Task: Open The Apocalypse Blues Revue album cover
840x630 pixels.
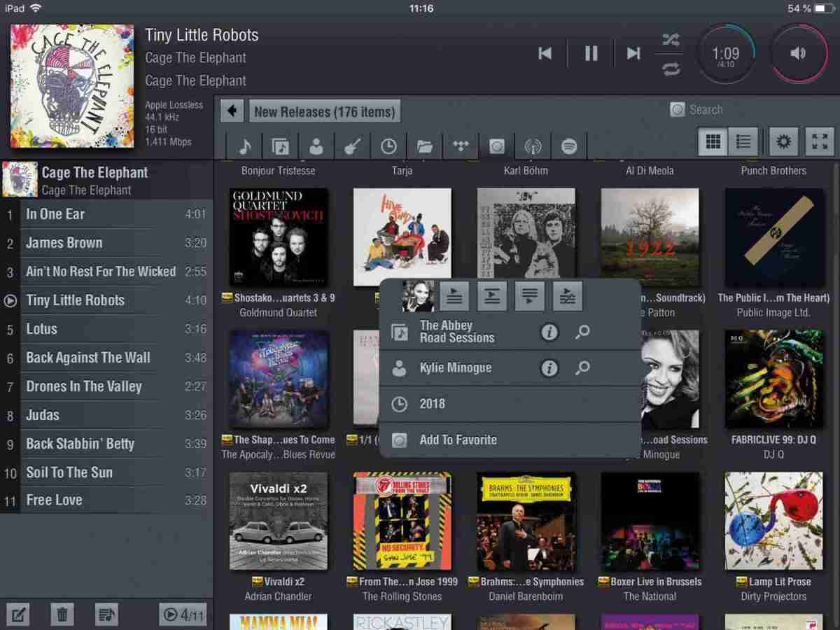Action: (279, 379)
